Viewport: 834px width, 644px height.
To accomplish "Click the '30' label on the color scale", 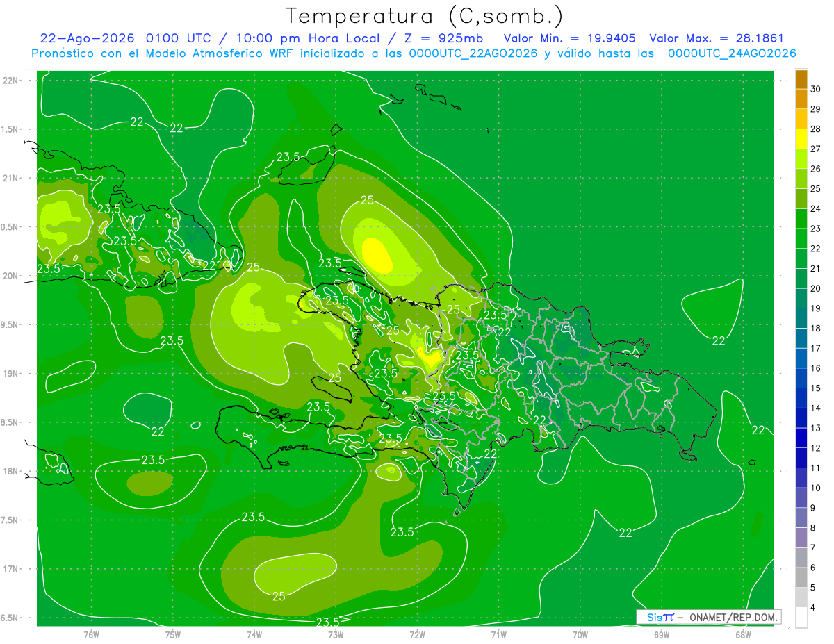I will pyautogui.click(x=816, y=89).
